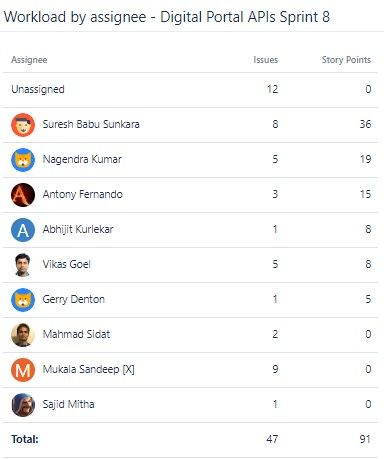Open Suresh Babu Sunkara's name link
The image size is (384, 459).
[91, 124]
